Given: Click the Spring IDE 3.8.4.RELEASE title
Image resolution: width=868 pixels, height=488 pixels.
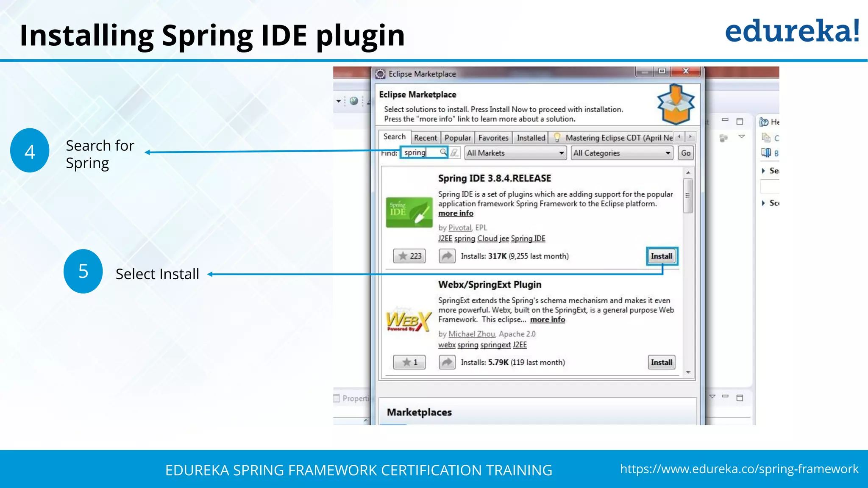Looking at the screenshot, I should point(495,178).
